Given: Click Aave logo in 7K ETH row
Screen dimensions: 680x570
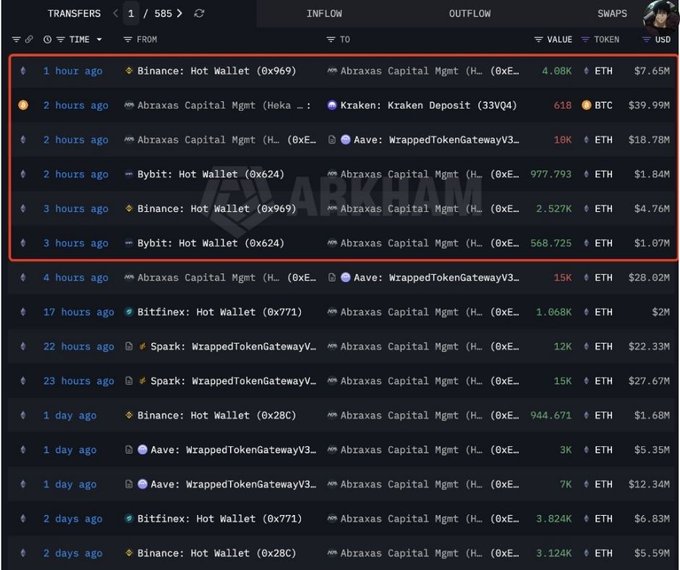Looking at the screenshot, I should pos(142,484).
